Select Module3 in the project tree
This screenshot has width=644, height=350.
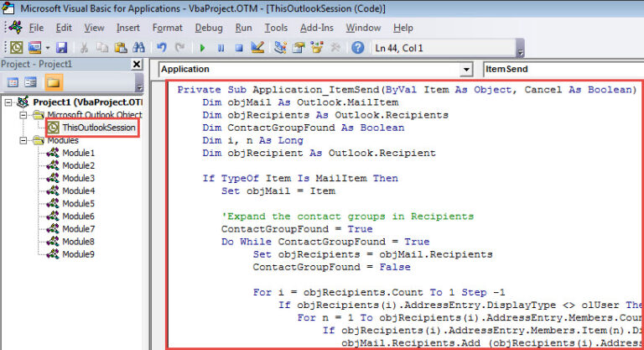[x=78, y=179]
